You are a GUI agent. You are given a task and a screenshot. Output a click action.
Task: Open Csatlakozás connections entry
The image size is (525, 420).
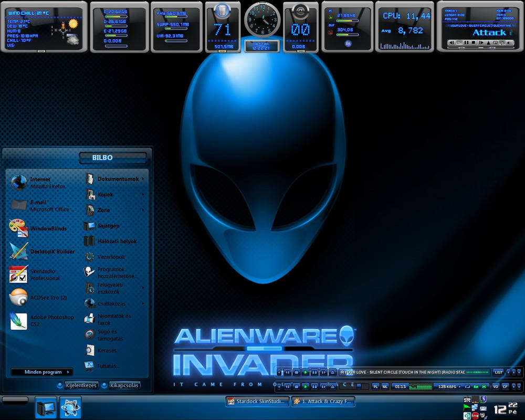114,303
